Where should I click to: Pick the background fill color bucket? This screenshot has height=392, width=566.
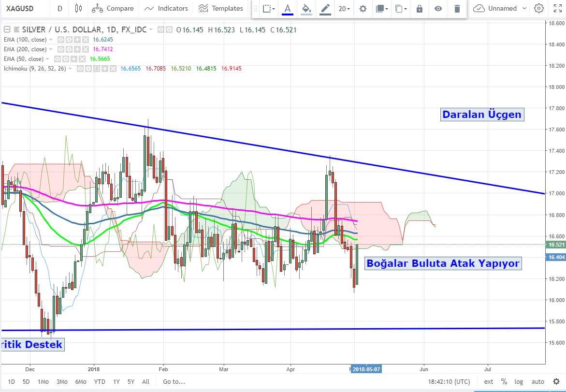point(306,9)
